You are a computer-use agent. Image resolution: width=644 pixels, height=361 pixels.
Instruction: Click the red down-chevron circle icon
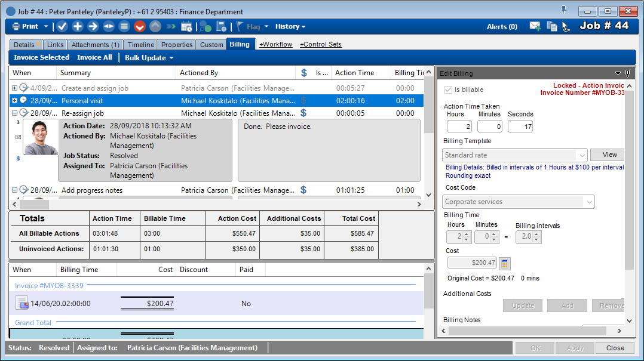click(140, 27)
